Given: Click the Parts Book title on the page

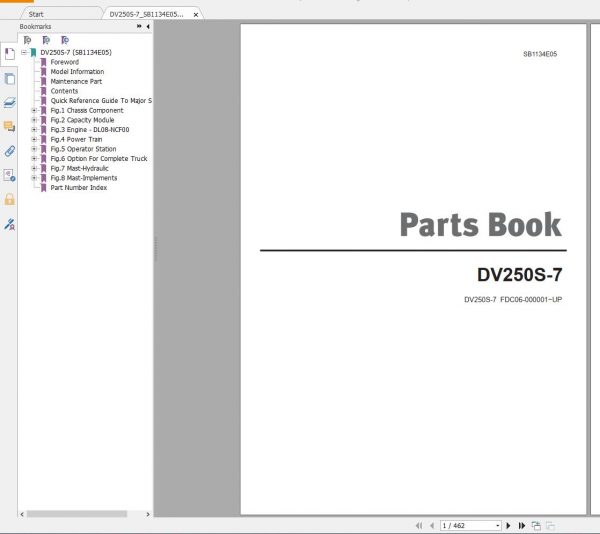Looking at the screenshot, I should 481,225.
